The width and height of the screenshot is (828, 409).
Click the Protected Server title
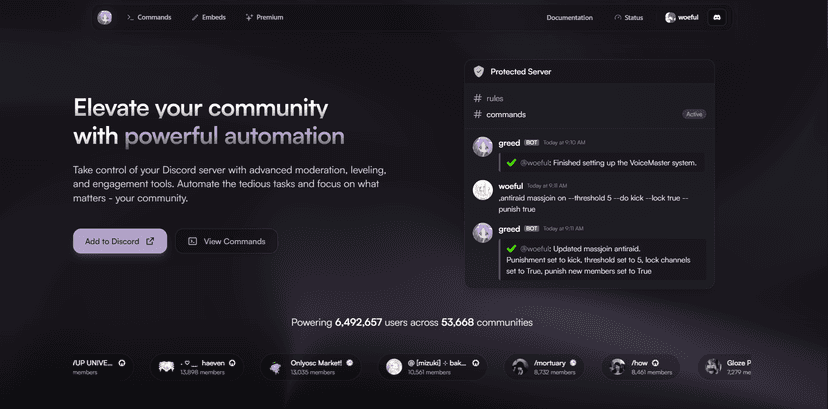(521, 71)
